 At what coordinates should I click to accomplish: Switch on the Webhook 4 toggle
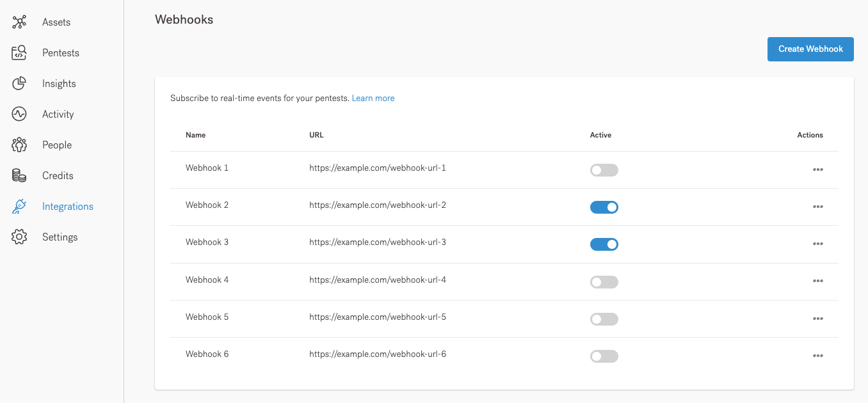coord(604,282)
